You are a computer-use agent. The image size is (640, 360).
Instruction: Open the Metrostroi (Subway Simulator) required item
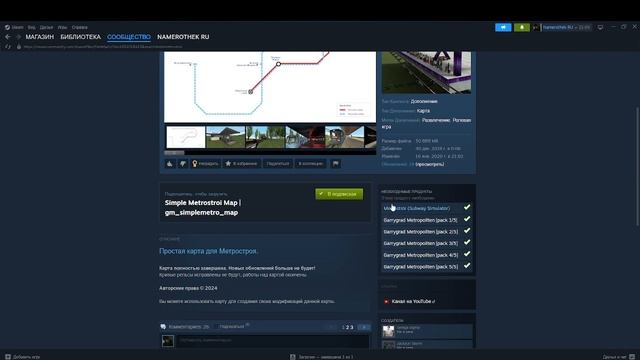pyautogui.click(x=417, y=209)
